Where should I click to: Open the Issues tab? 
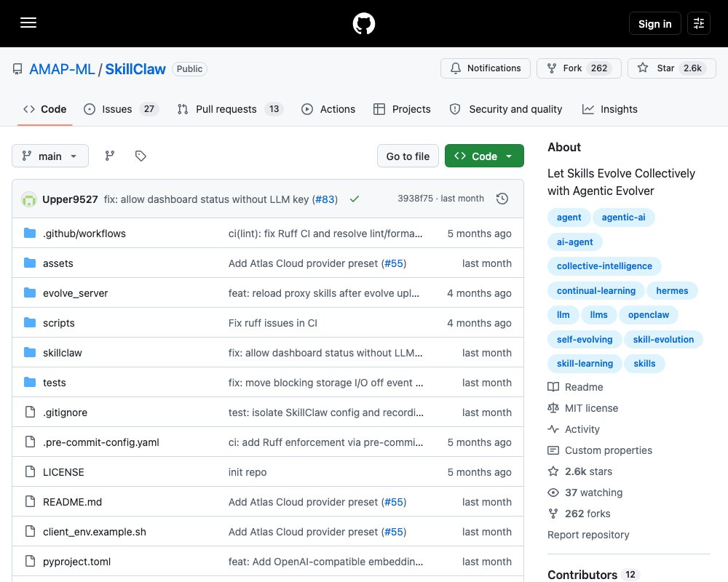tap(121, 109)
